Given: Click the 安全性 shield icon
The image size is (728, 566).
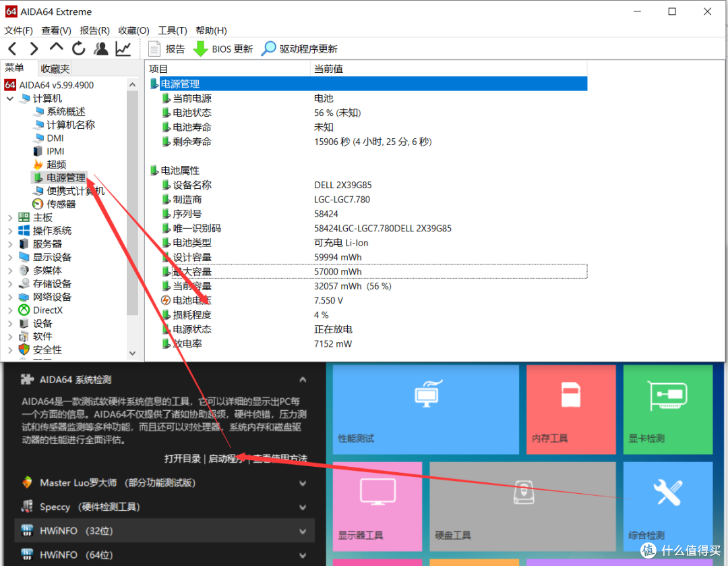Looking at the screenshot, I should (x=24, y=349).
